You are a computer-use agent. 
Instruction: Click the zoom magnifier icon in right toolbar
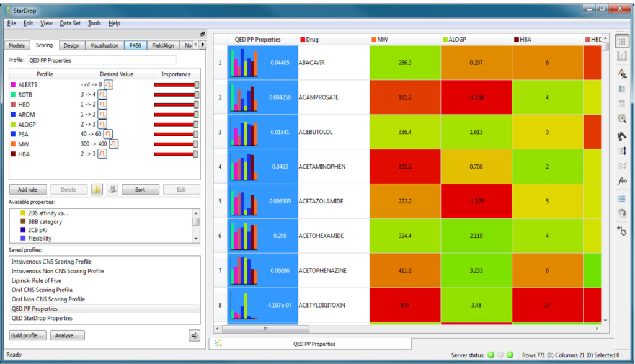click(621, 118)
